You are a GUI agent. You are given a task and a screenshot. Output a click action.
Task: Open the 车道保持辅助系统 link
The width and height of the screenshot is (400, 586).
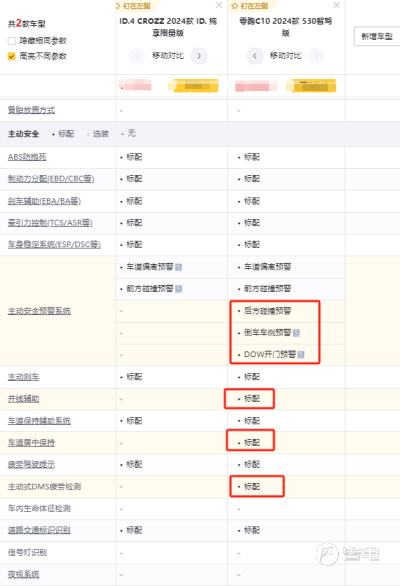click(x=39, y=421)
